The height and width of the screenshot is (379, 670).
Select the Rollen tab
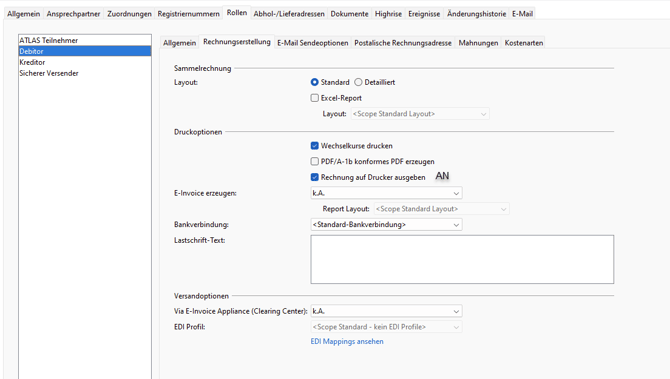click(237, 13)
